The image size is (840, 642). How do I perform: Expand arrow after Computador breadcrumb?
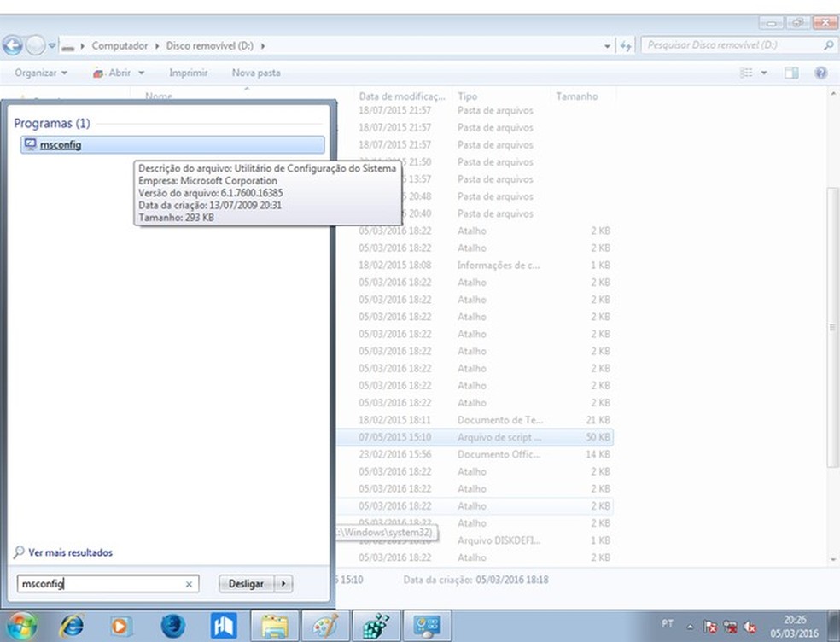(157, 45)
